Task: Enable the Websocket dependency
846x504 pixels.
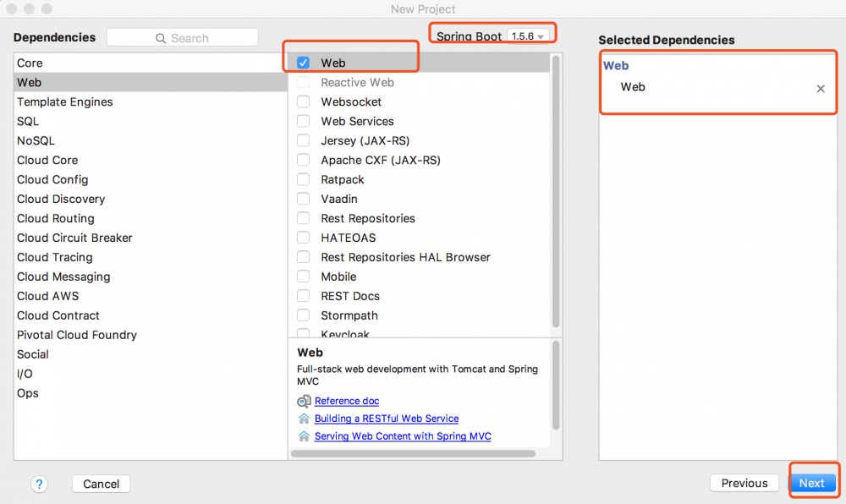Action: pos(302,101)
